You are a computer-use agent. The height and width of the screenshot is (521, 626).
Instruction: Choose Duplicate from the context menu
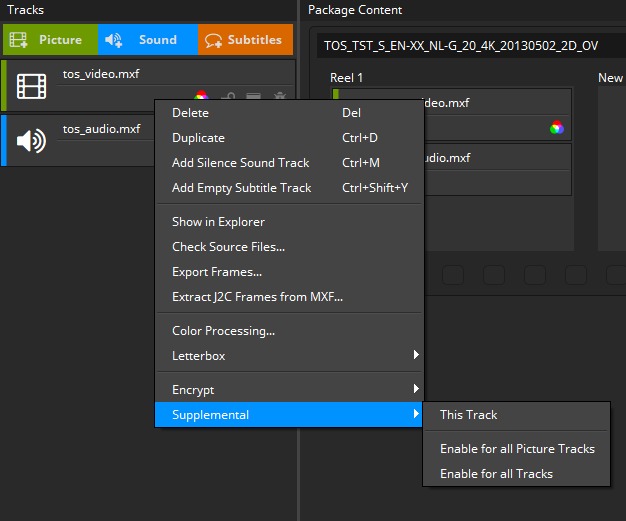click(x=198, y=138)
